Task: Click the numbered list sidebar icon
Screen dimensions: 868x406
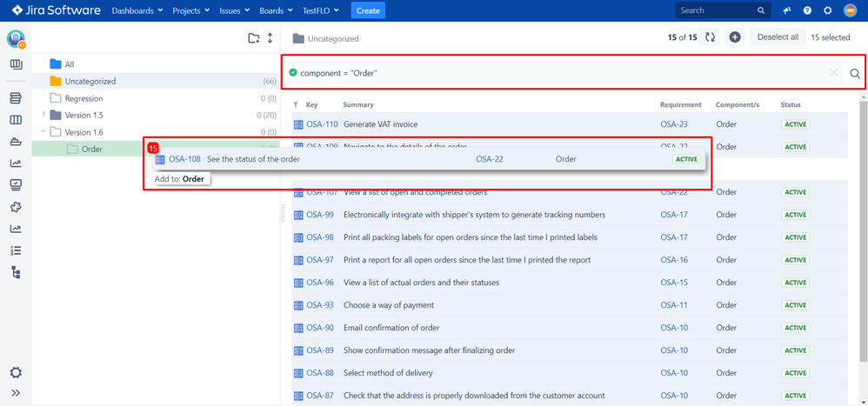Action: [x=16, y=250]
